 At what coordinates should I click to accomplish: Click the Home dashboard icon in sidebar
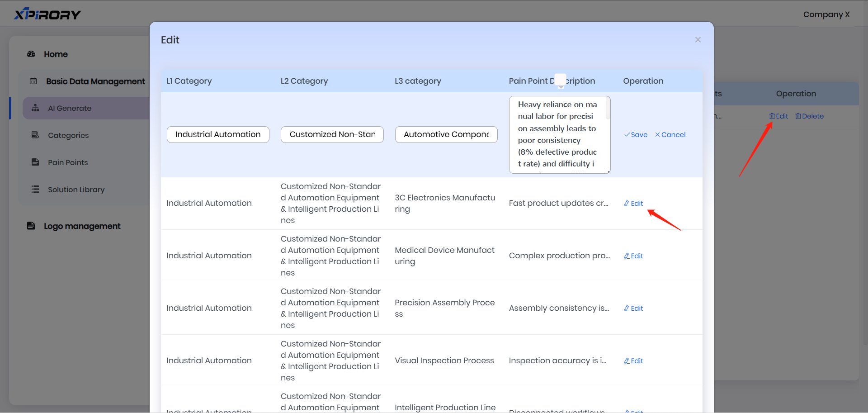tap(31, 54)
